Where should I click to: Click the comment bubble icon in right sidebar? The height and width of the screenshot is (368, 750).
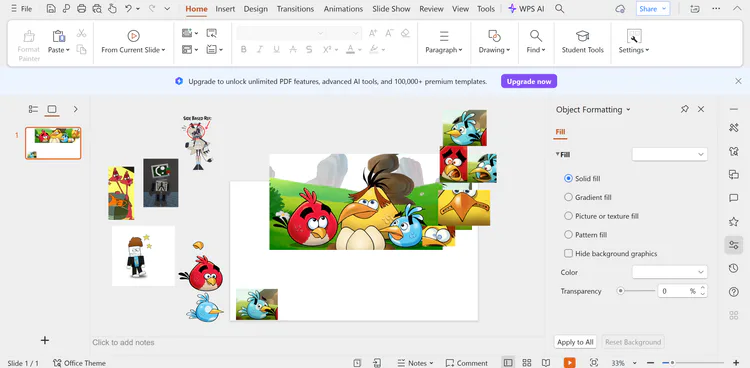click(x=733, y=198)
